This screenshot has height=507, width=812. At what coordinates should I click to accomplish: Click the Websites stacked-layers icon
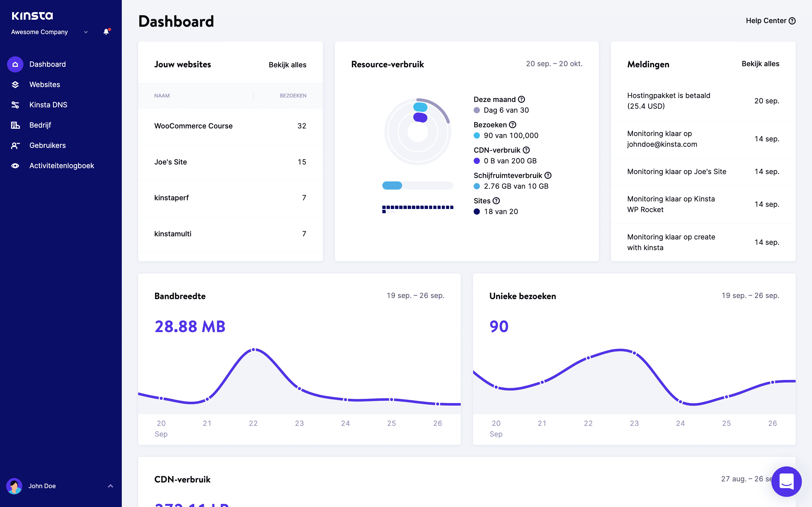(x=15, y=84)
